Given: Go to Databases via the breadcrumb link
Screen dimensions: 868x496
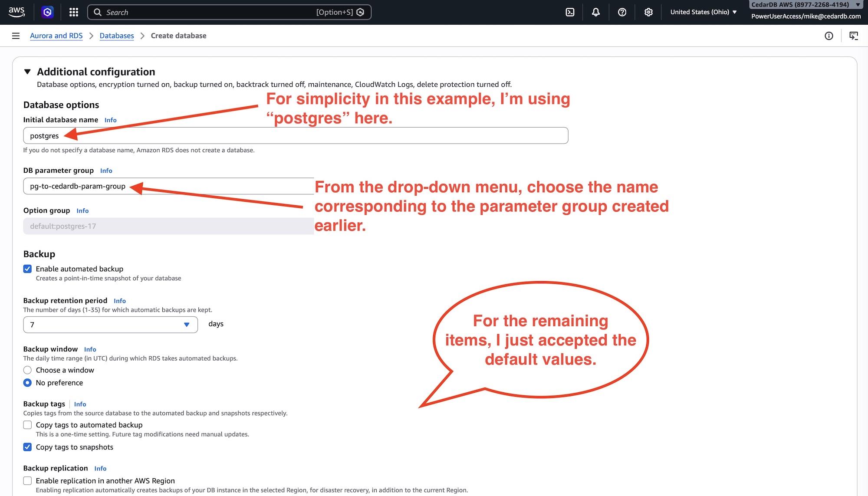Looking at the screenshot, I should (x=116, y=36).
